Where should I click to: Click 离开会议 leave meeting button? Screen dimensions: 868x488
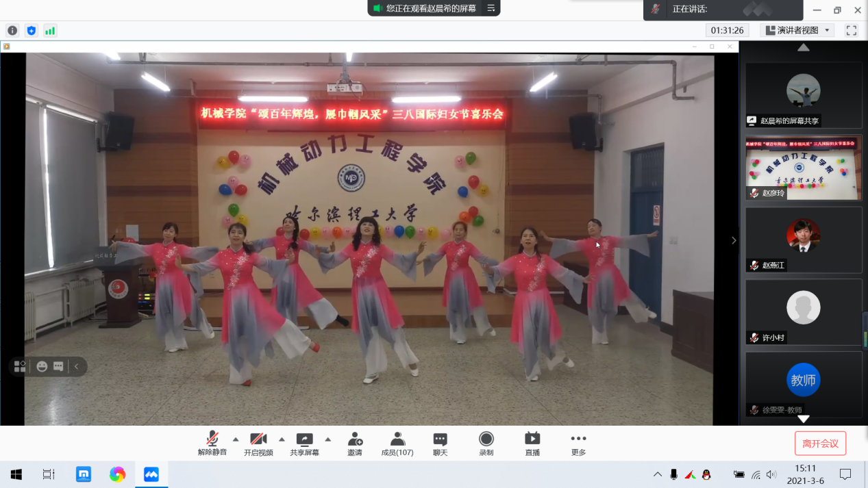pyautogui.click(x=820, y=444)
